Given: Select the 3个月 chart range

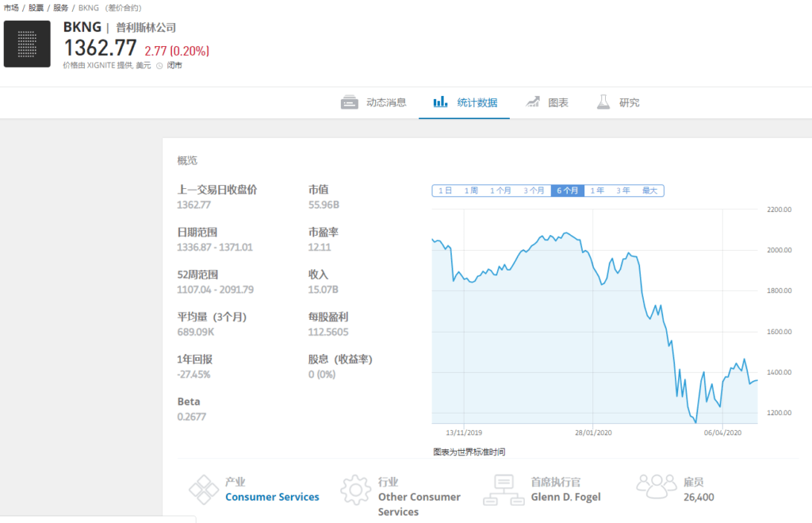Looking at the screenshot, I should click(x=534, y=190).
